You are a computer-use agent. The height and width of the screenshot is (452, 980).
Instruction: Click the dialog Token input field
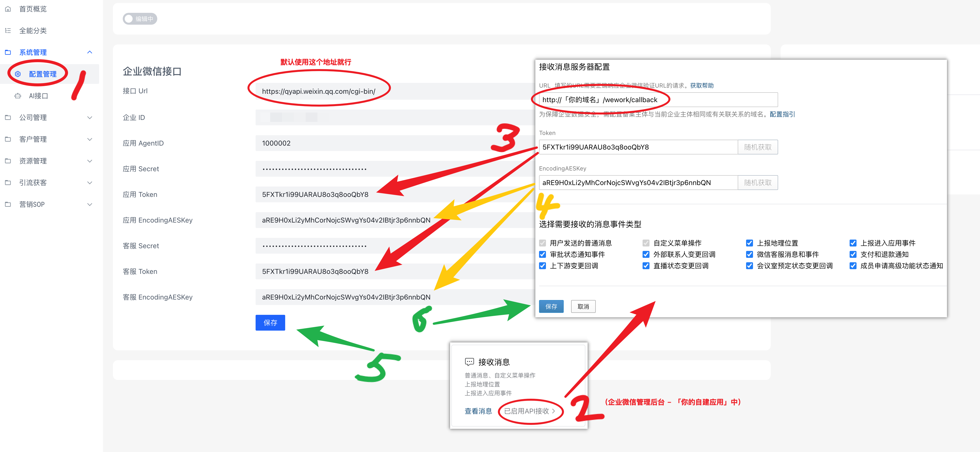pos(638,147)
